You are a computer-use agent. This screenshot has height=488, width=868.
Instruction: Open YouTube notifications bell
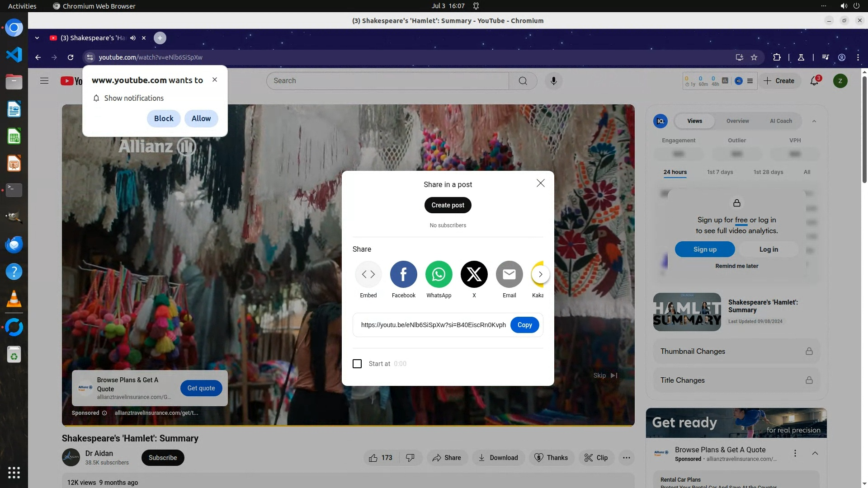click(x=814, y=81)
